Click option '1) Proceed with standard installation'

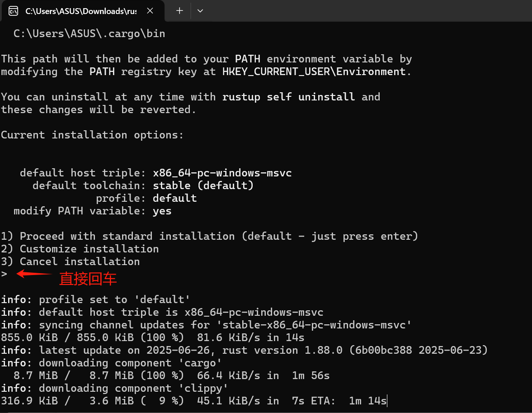(209, 236)
